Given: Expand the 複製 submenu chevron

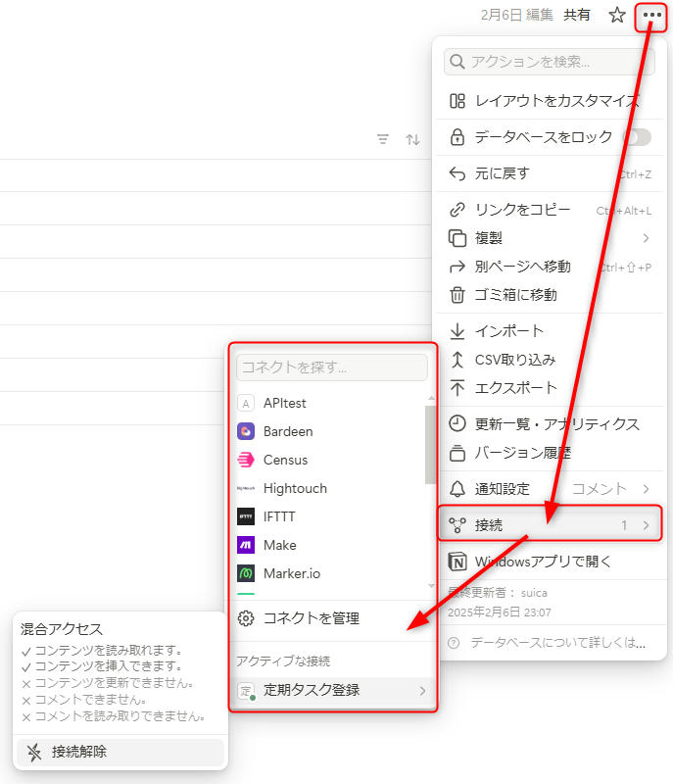Looking at the screenshot, I should [646, 238].
